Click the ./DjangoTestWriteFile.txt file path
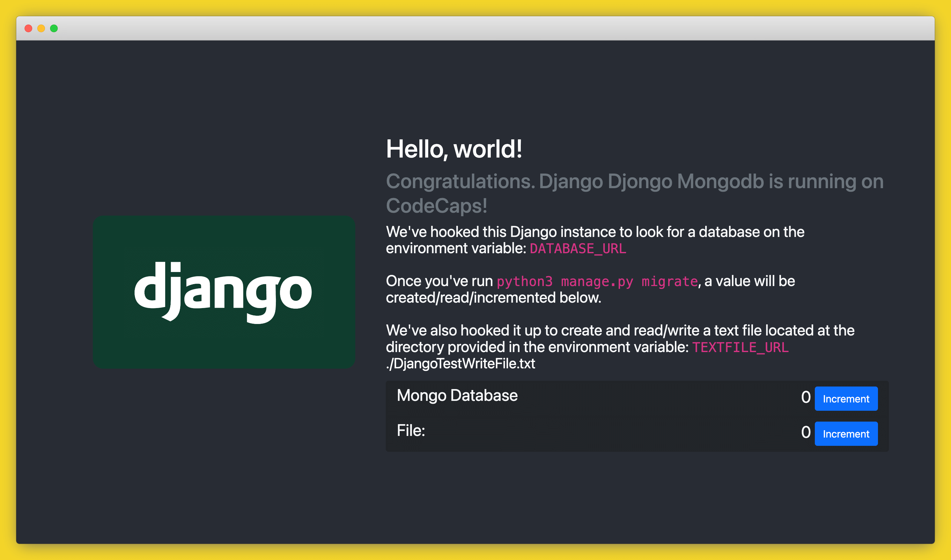951x560 pixels. [x=460, y=364]
